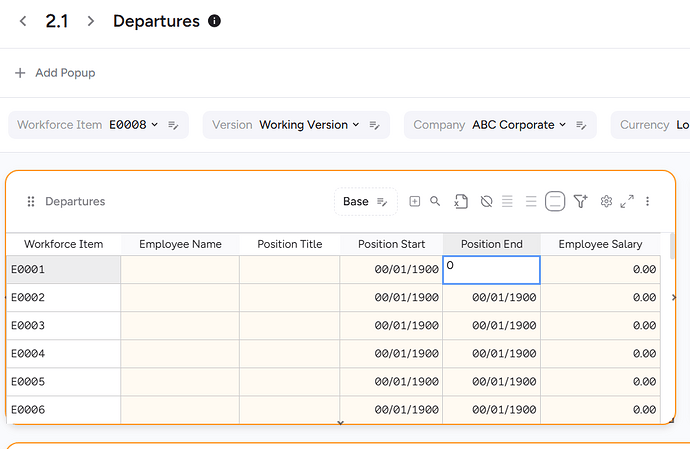Open the Departures grid settings gear

(606, 202)
